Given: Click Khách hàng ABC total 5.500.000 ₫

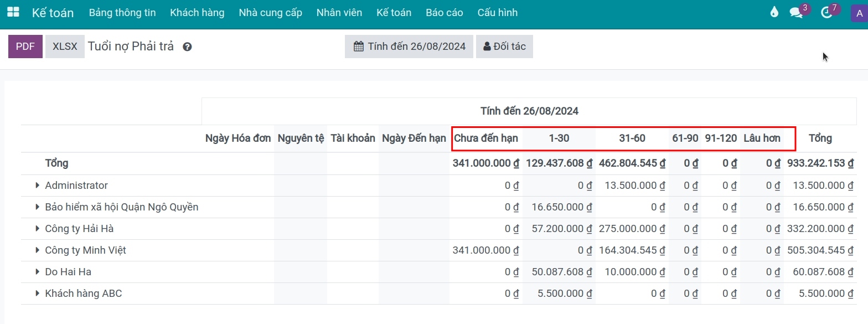Looking at the screenshot, I should click(826, 293).
